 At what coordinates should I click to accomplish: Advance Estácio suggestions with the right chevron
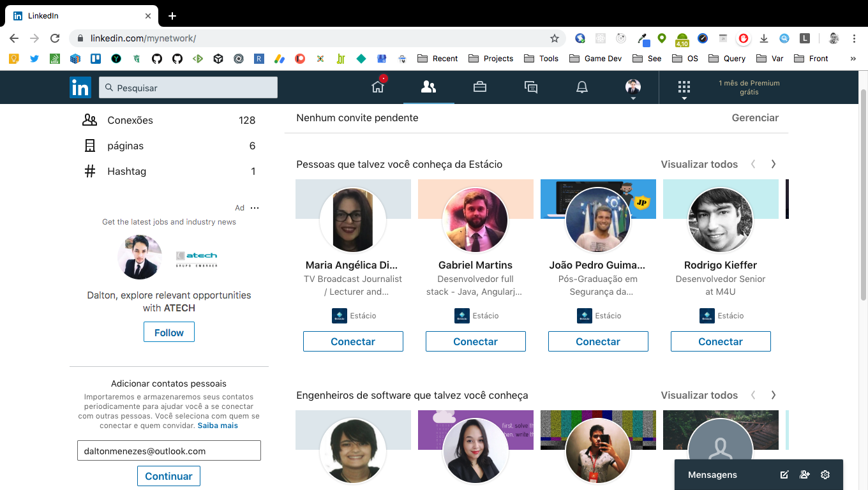[x=773, y=164]
